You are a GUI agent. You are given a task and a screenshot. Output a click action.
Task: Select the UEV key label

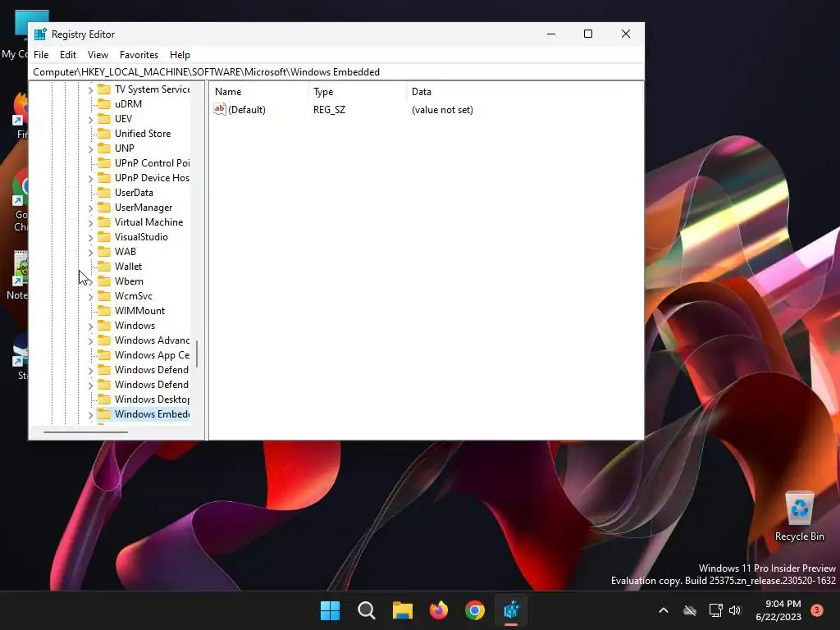(x=123, y=119)
